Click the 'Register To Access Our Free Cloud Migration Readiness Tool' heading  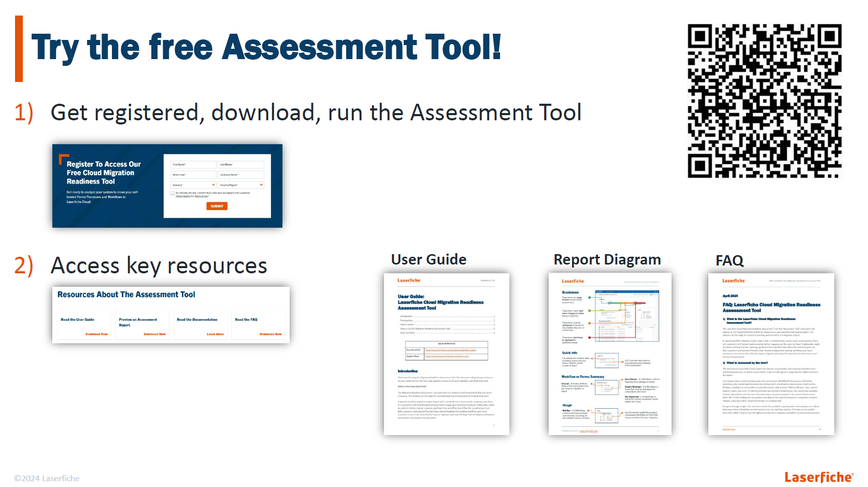click(104, 173)
